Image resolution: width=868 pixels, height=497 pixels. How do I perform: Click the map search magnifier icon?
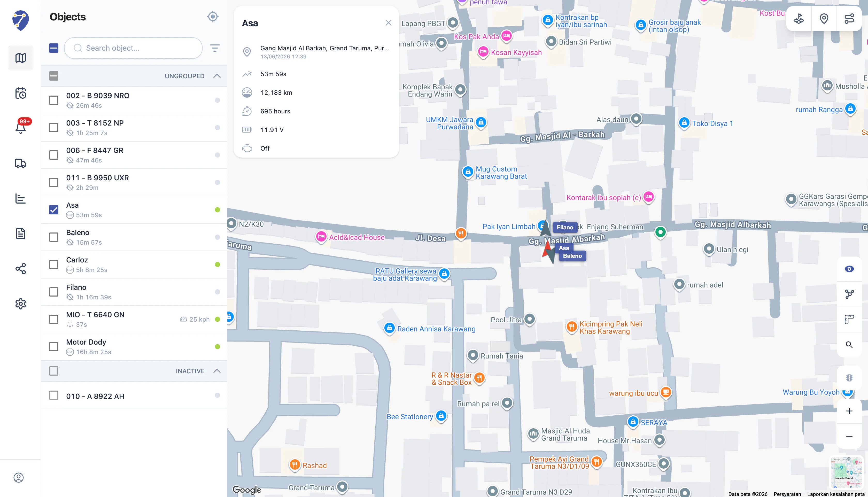pyautogui.click(x=849, y=344)
